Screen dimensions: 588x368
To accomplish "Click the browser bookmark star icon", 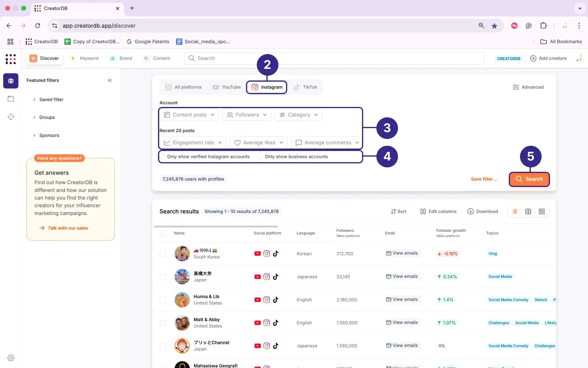I will coord(494,26).
